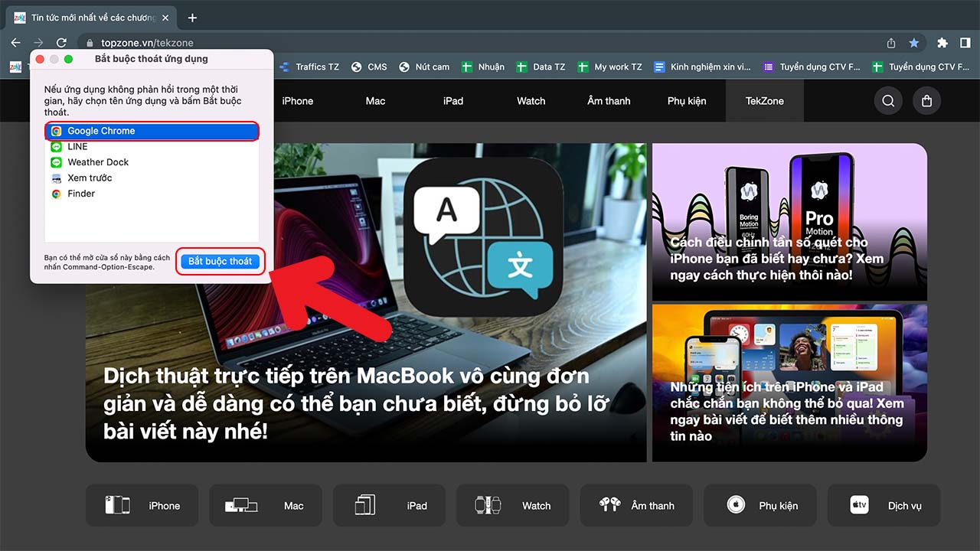Open the Chrome extensions puzzle icon
This screenshot has height=551, width=980.
942,43
